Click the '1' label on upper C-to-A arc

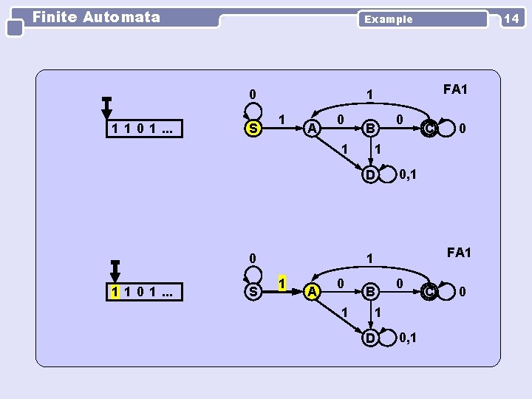[x=370, y=95]
